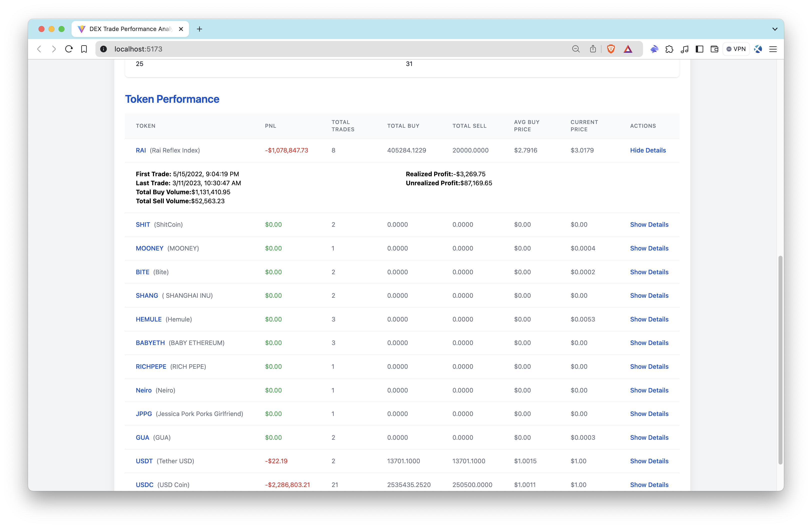Toggle the sidebar panel icon
The width and height of the screenshot is (812, 528).
pos(699,49)
